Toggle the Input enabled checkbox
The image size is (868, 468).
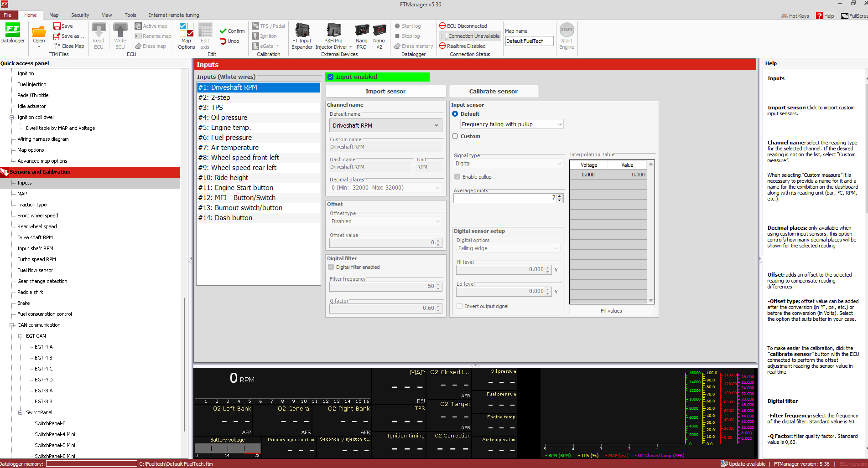point(331,77)
